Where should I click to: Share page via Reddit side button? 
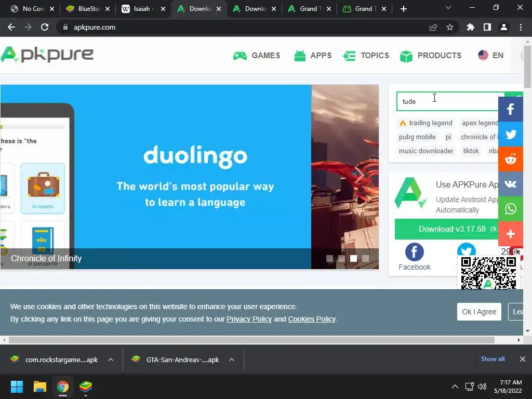coord(510,159)
